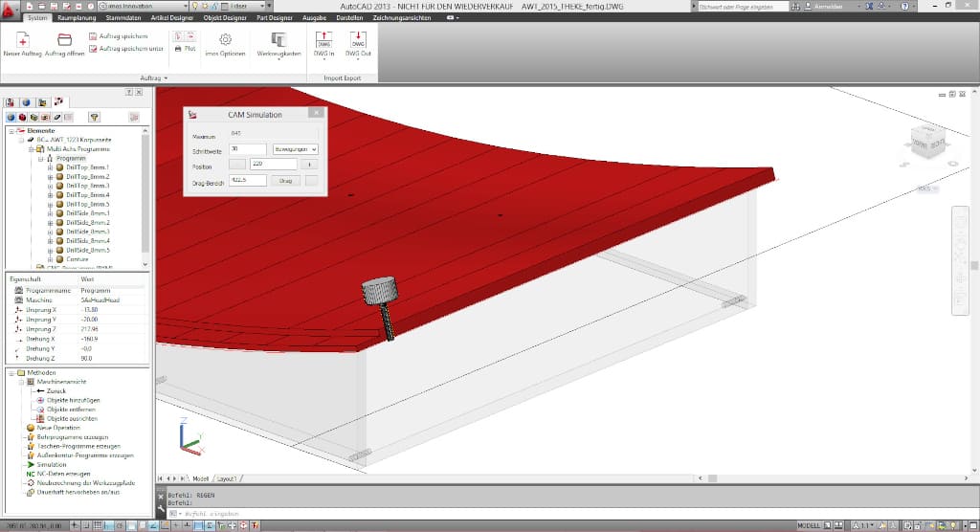
Task: Click the imos Optionen gear icon
Action: 226,39
